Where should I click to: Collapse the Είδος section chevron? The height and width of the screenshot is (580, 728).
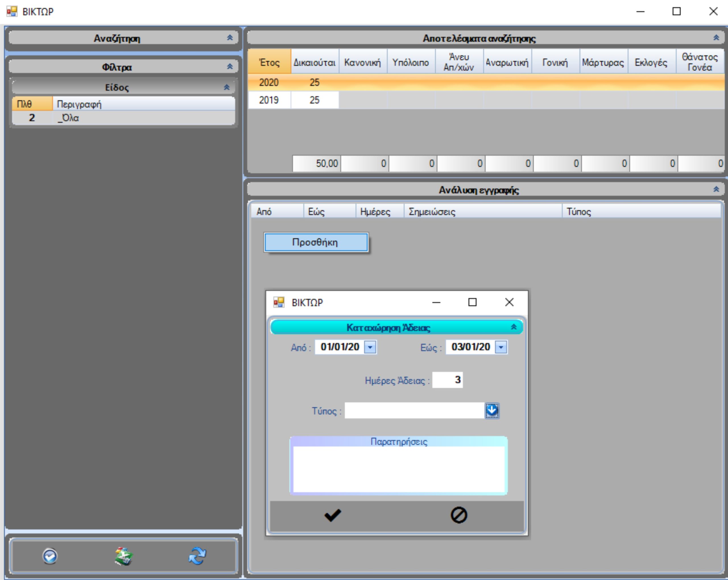(x=227, y=88)
